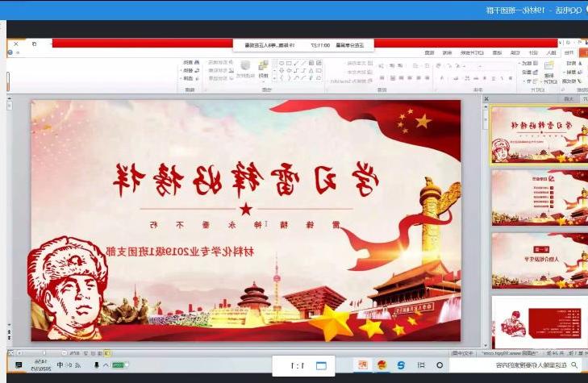Switch to Slide Sorter view button
588x383 pixels.
[99, 353]
